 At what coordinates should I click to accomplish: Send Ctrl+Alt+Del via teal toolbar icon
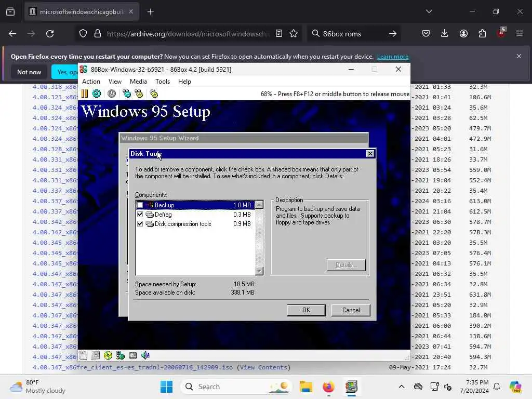pyautogui.click(x=127, y=94)
